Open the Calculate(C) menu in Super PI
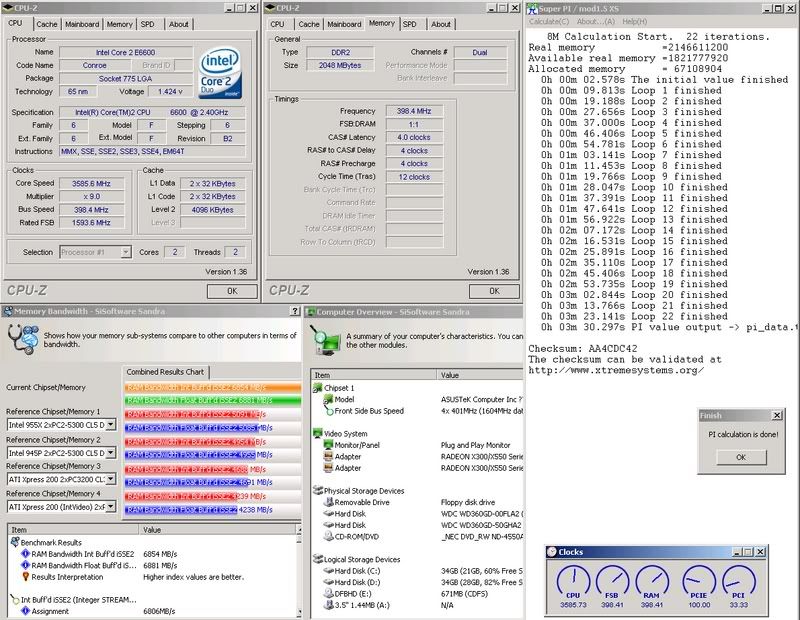 point(549,21)
